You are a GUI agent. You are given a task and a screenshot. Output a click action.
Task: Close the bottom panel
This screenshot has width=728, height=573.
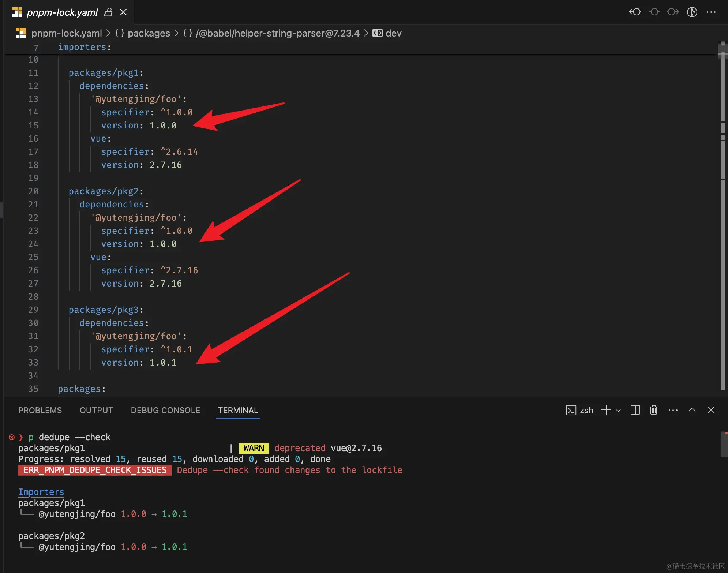[711, 410]
